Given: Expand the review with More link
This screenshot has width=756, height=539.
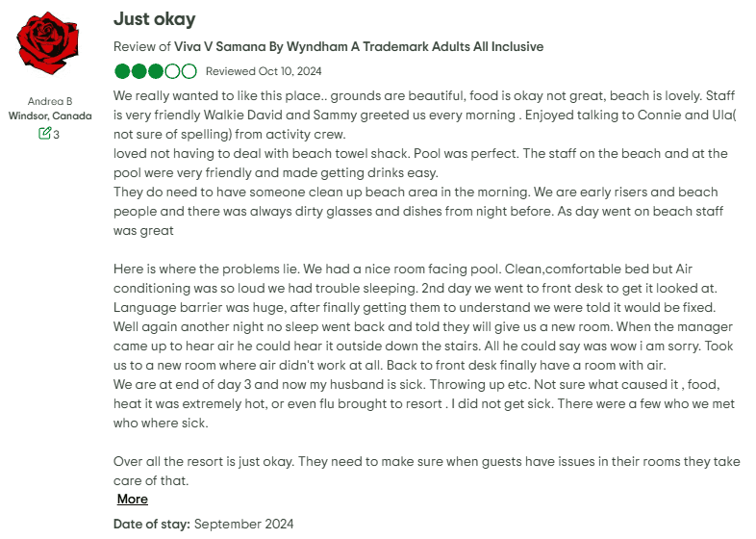Looking at the screenshot, I should pyautogui.click(x=133, y=499).
